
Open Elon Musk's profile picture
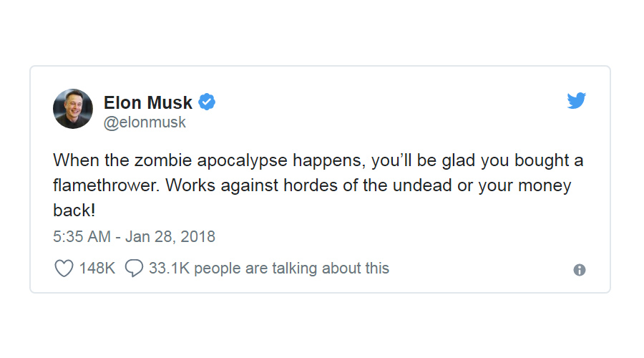(x=73, y=109)
